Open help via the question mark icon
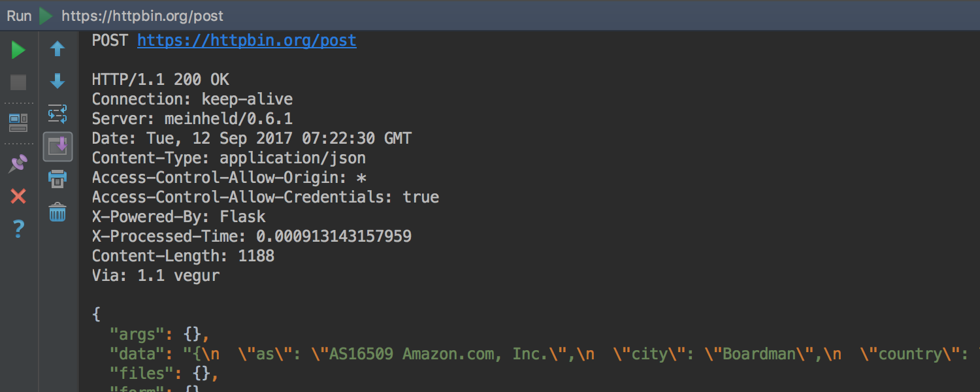Image resolution: width=980 pixels, height=392 pixels. pyautogui.click(x=18, y=229)
